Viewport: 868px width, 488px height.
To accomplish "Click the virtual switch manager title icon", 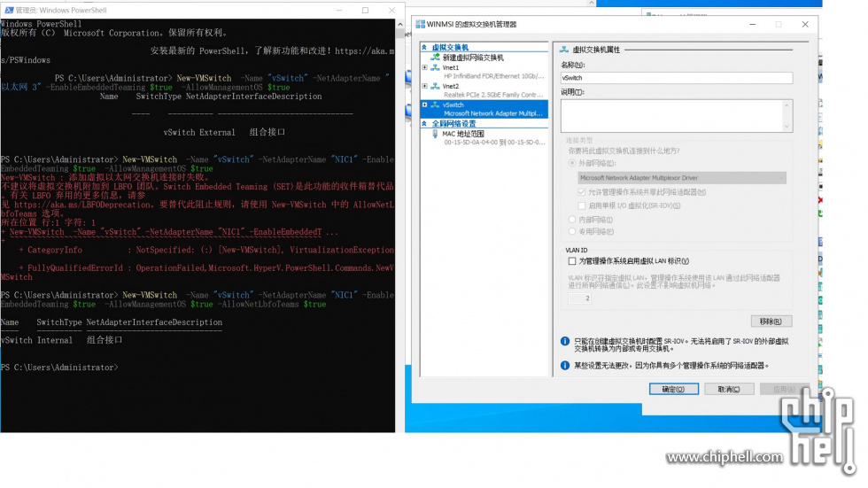I will tap(421, 24).
